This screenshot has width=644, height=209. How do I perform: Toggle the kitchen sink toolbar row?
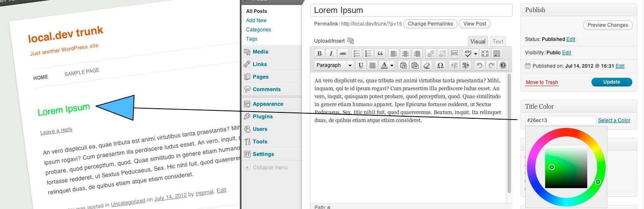(496, 54)
